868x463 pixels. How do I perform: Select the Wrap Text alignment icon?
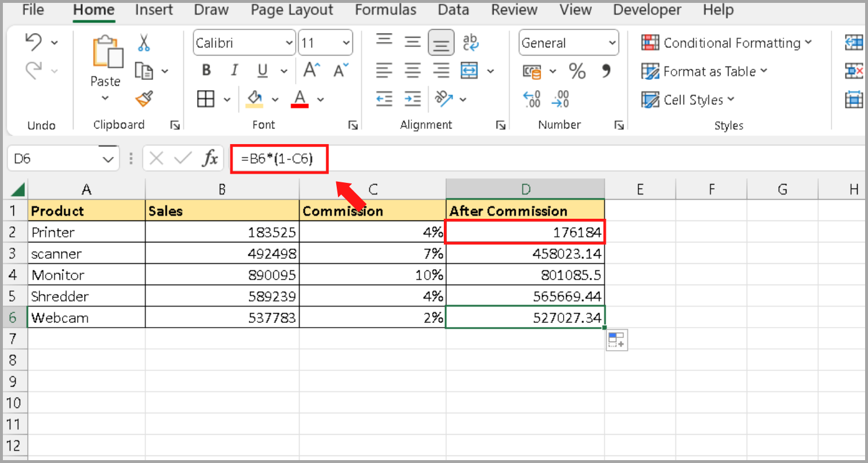tap(470, 42)
